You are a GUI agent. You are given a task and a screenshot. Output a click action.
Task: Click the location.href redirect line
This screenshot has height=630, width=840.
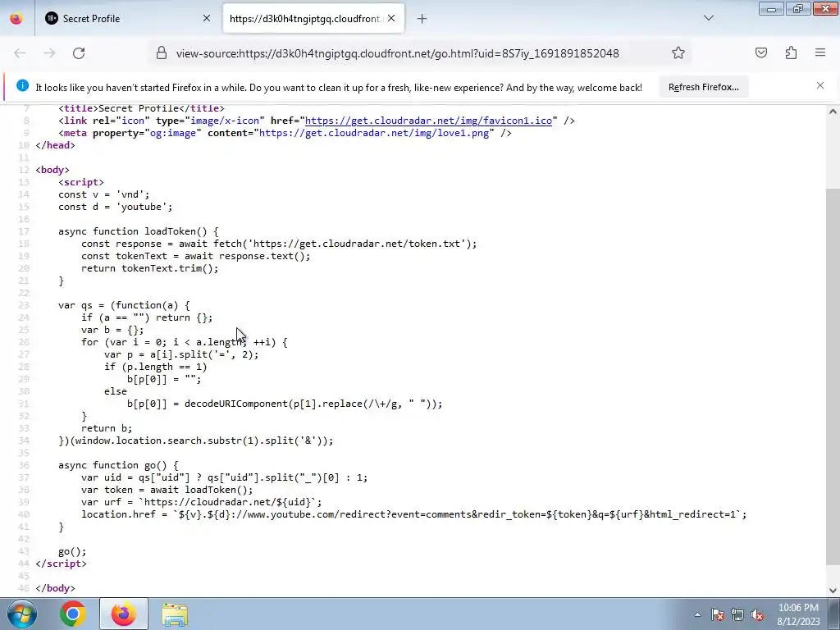point(414,514)
